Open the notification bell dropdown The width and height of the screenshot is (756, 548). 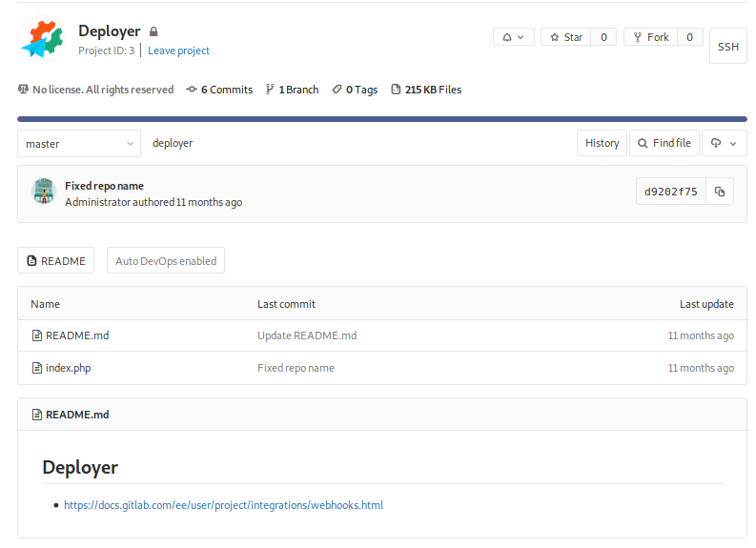click(x=513, y=37)
